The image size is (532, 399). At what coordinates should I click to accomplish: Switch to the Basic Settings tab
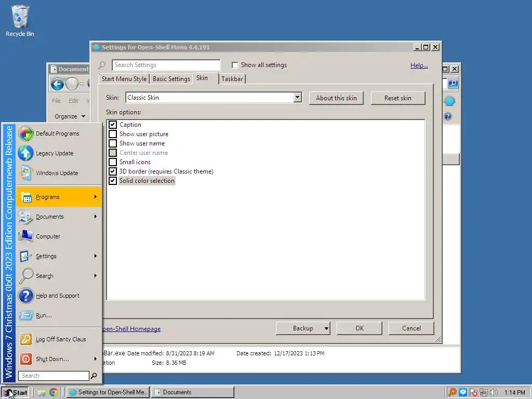pos(171,79)
